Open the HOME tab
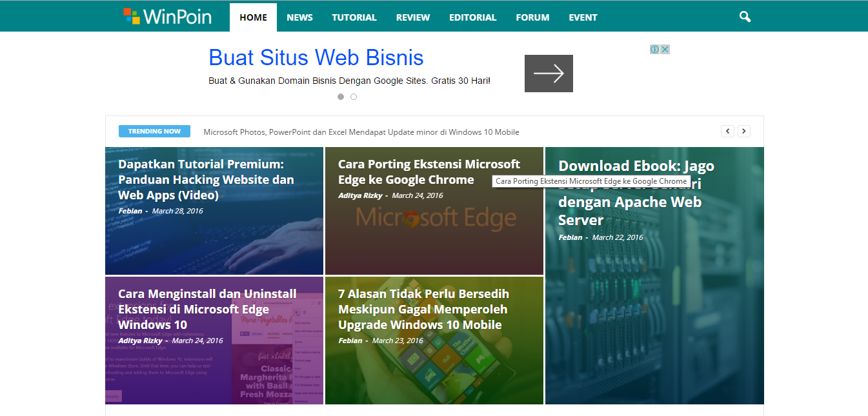The width and height of the screenshot is (868, 416). point(253,17)
